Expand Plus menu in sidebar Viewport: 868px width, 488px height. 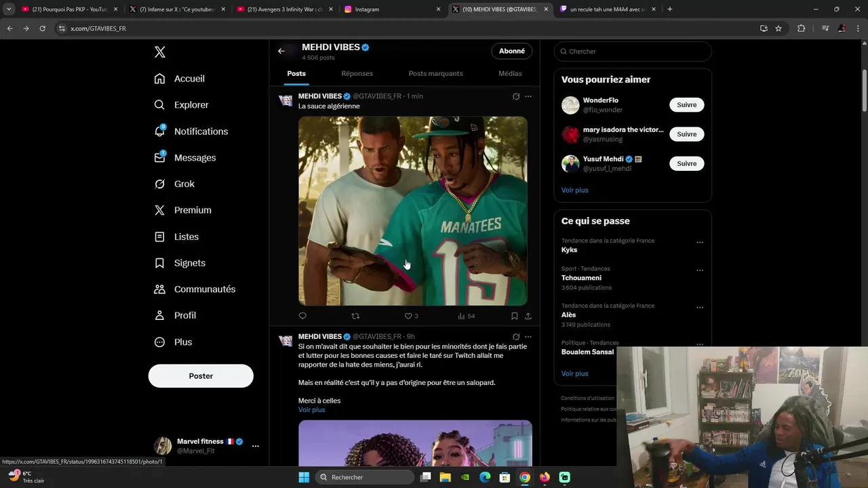click(x=174, y=342)
